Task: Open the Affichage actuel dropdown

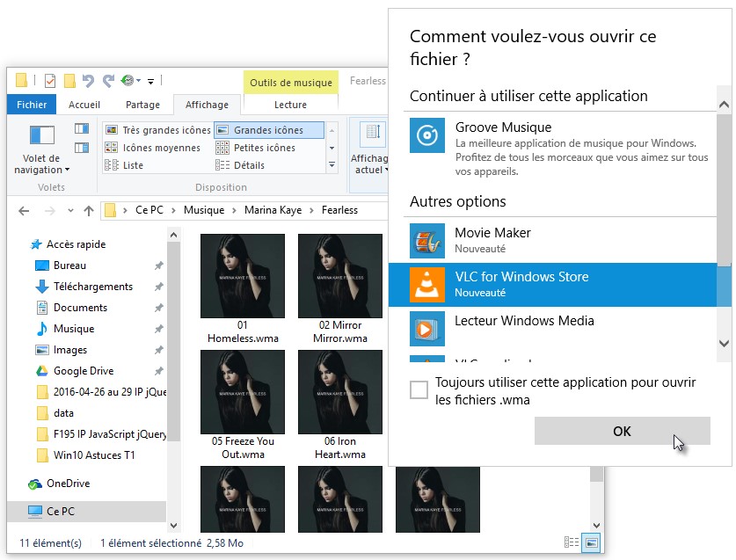Action: pos(369,164)
